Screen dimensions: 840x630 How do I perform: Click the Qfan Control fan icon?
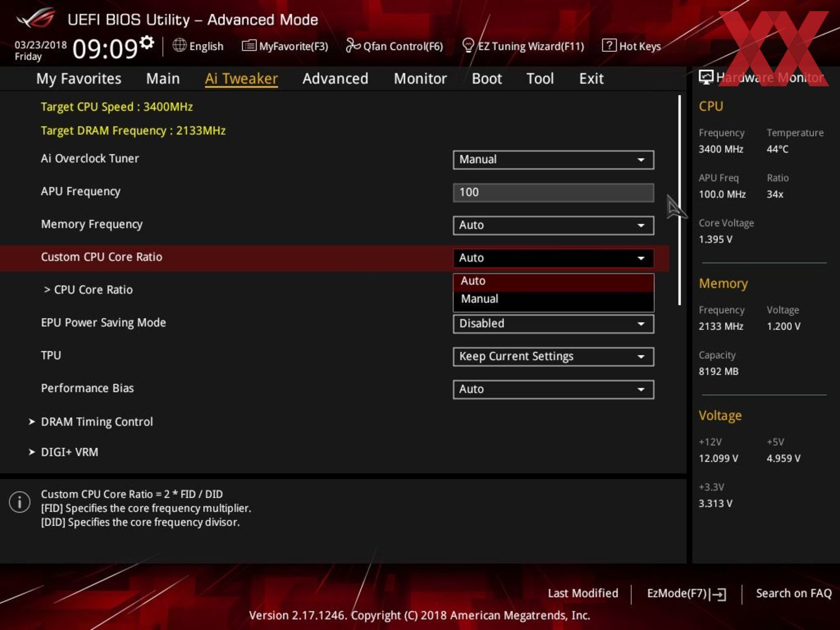coord(353,45)
